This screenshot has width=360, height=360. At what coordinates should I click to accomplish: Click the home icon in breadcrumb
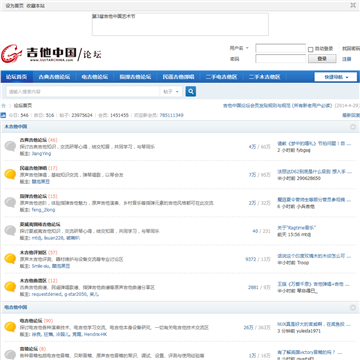pyautogui.click(x=4, y=106)
